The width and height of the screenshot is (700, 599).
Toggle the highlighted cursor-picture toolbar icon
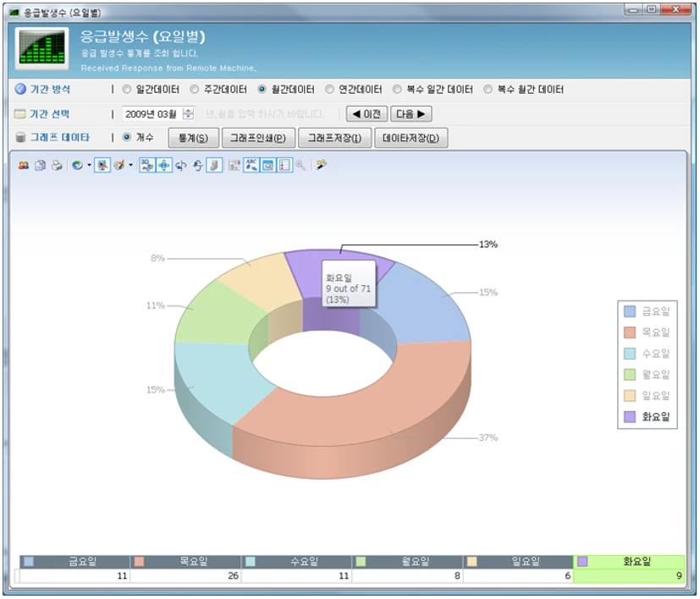[102, 166]
